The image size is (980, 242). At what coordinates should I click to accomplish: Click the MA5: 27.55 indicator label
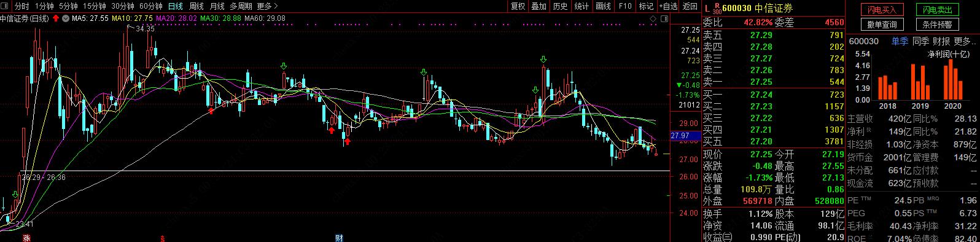90,18
